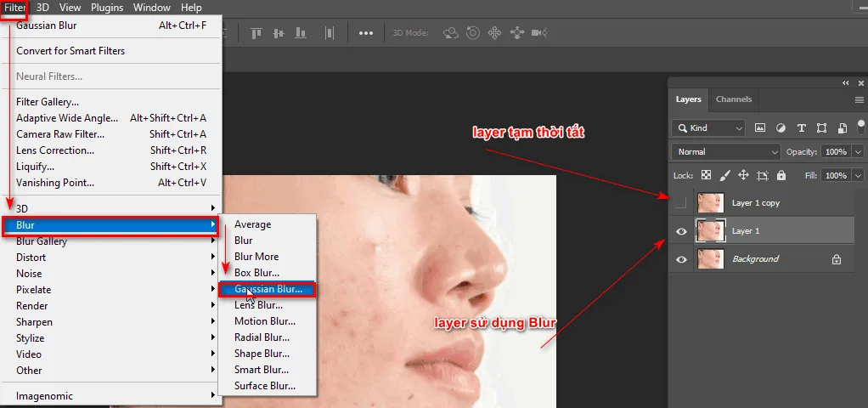This screenshot has width=868, height=408.
Task: Open the Plugins menu
Action: tap(107, 8)
